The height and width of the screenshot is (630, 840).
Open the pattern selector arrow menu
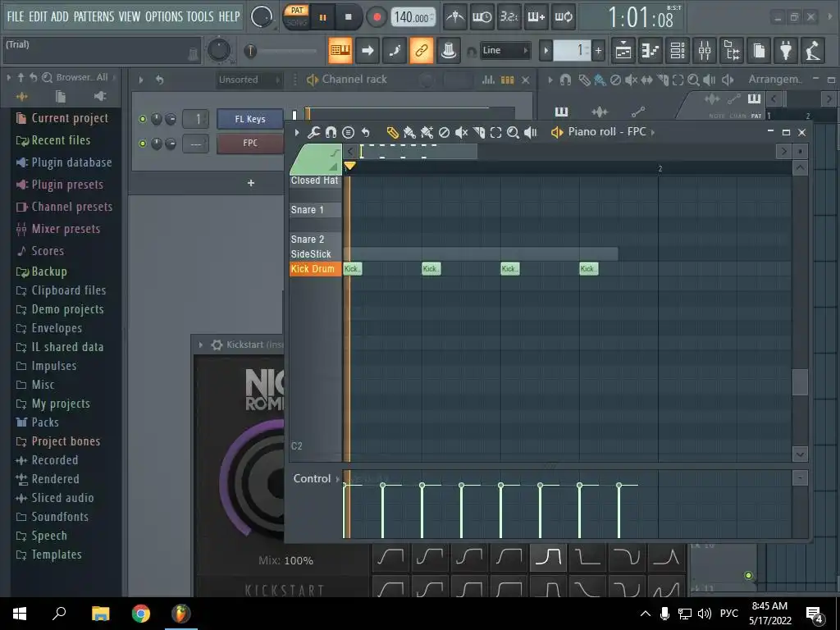tap(546, 51)
